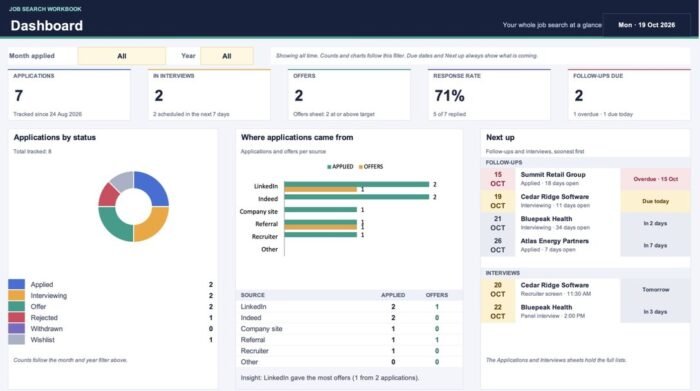Image resolution: width=700 pixels, height=391 pixels.
Task: Click the APPLIED chart legend entry
Action: click(340, 166)
